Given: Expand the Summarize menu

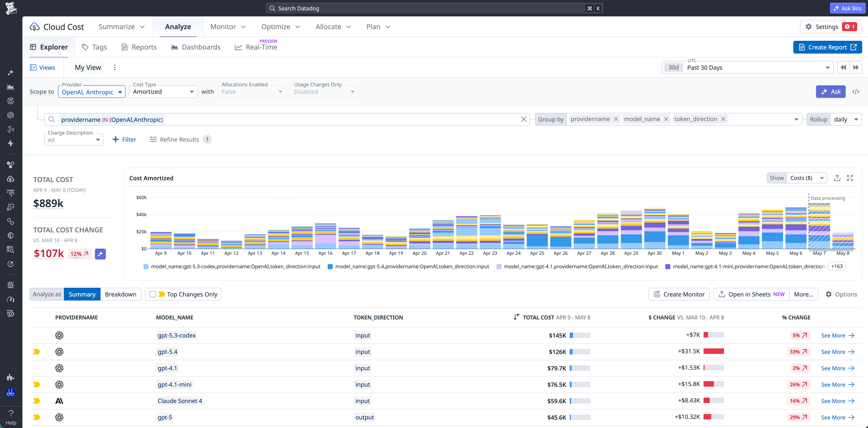Looking at the screenshot, I should point(121,27).
